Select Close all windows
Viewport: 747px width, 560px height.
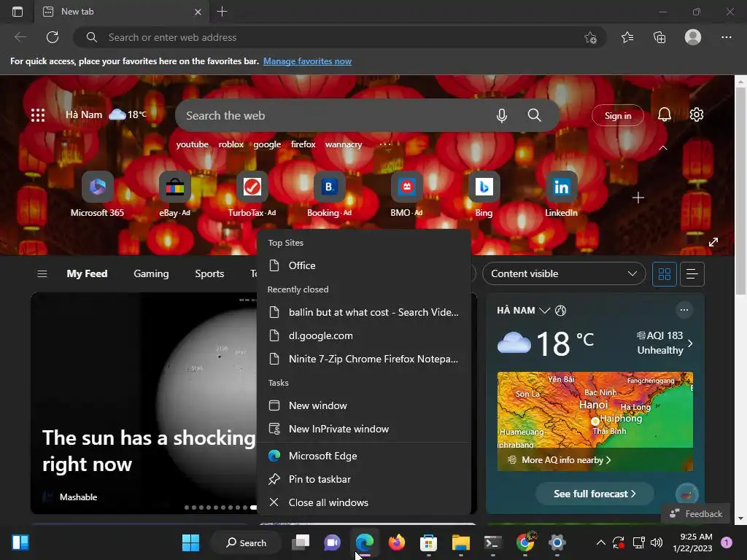tap(364, 502)
